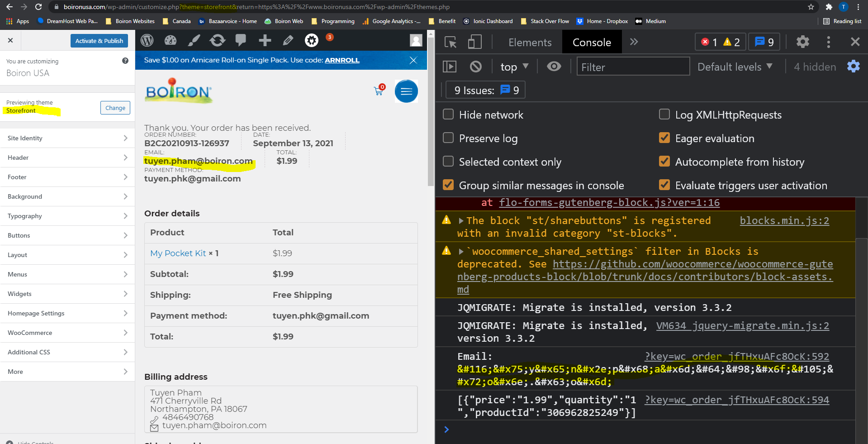Click the Boiron logo
868x444 pixels.
tap(179, 91)
